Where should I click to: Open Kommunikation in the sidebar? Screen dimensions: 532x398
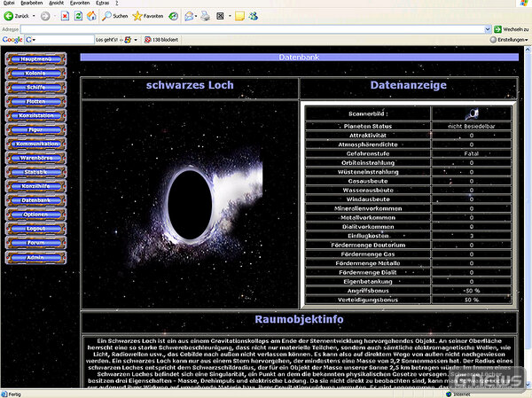36,144
